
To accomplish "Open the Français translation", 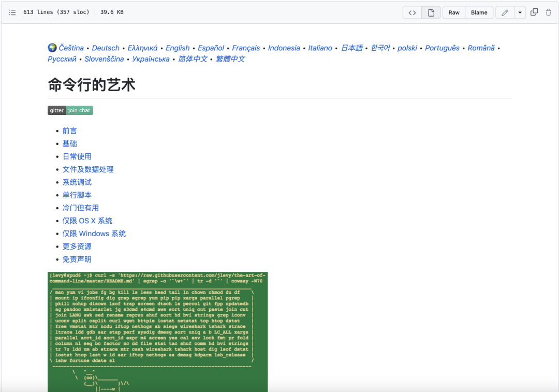I will (246, 48).
